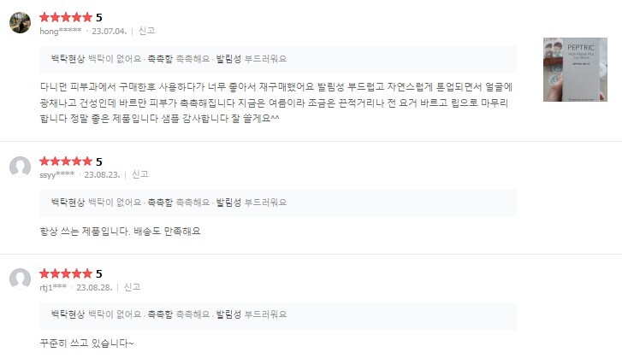The width and height of the screenshot is (622, 364).
Task: Click the 23.08.28. review date
Action: click(x=93, y=287)
